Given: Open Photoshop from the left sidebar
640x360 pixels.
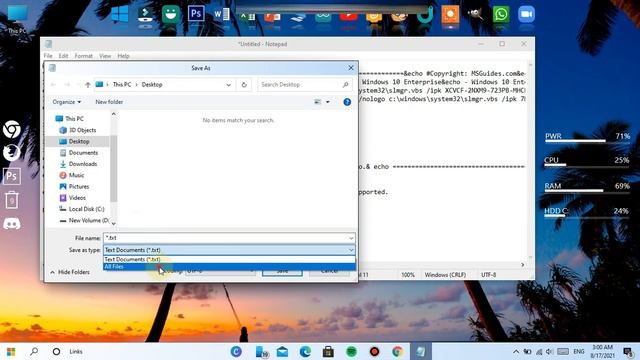Looking at the screenshot, I should pos(11,176).
